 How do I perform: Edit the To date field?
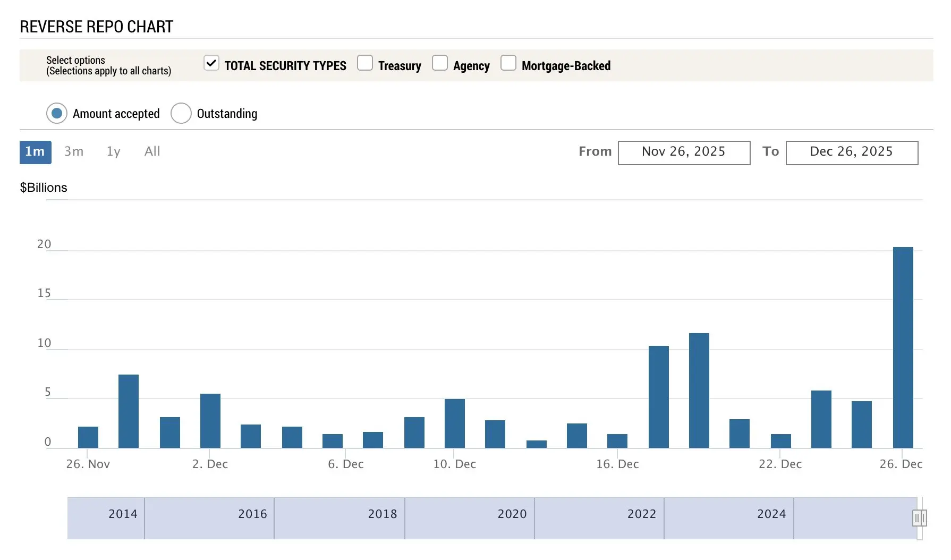[x=852, y=152]
